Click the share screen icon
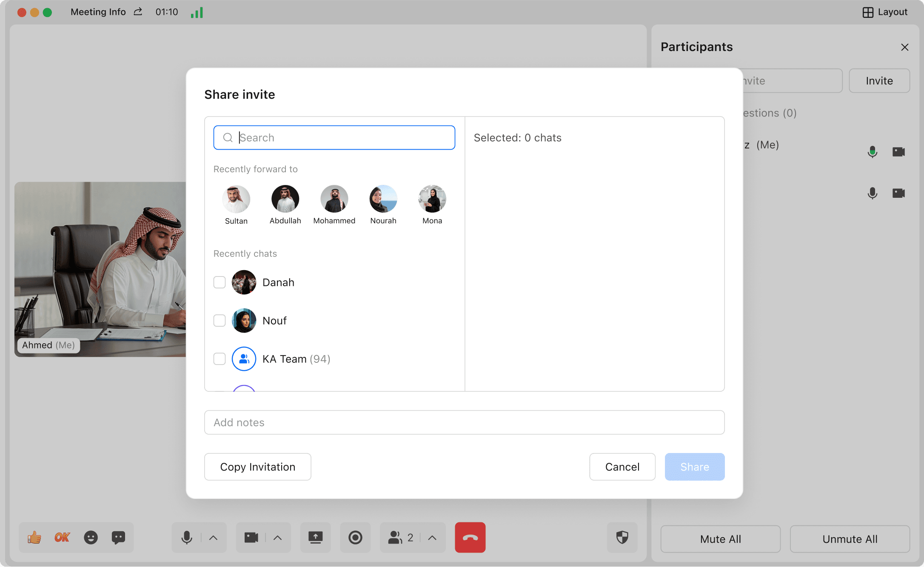The height and width of the screenshot is (567, 924). coord(315,538)
